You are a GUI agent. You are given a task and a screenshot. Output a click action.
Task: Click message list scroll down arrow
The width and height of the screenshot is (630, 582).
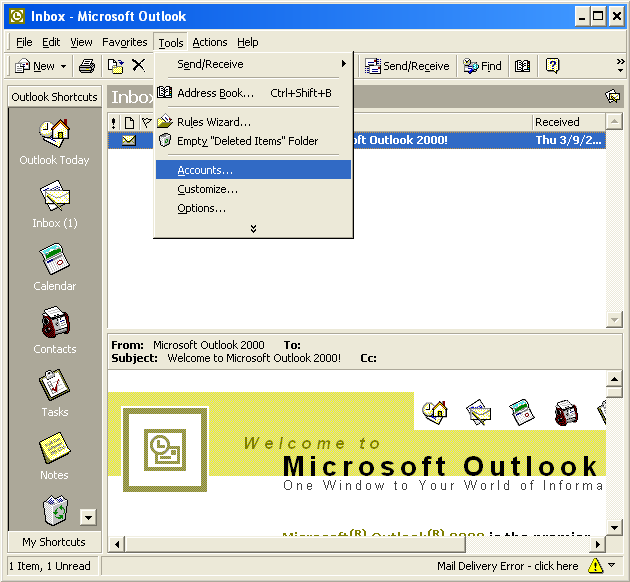(x=614, y=320)
